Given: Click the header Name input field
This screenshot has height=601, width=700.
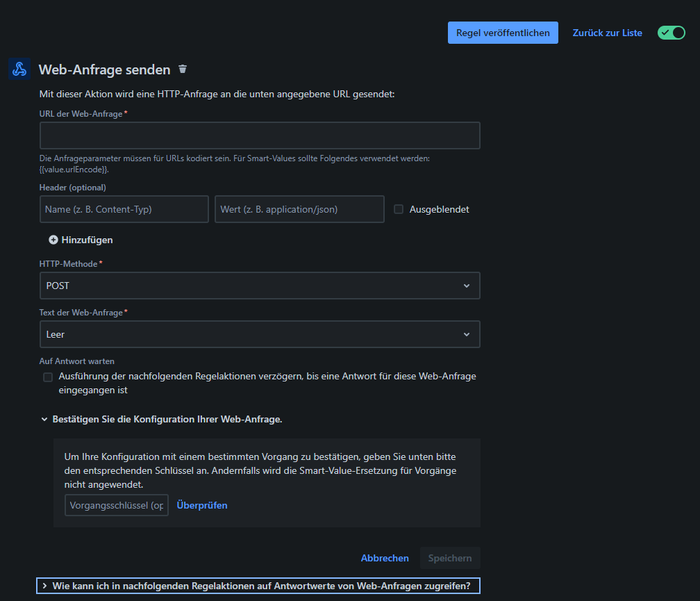Looking at the screenshot, I should tap(124, 209).
